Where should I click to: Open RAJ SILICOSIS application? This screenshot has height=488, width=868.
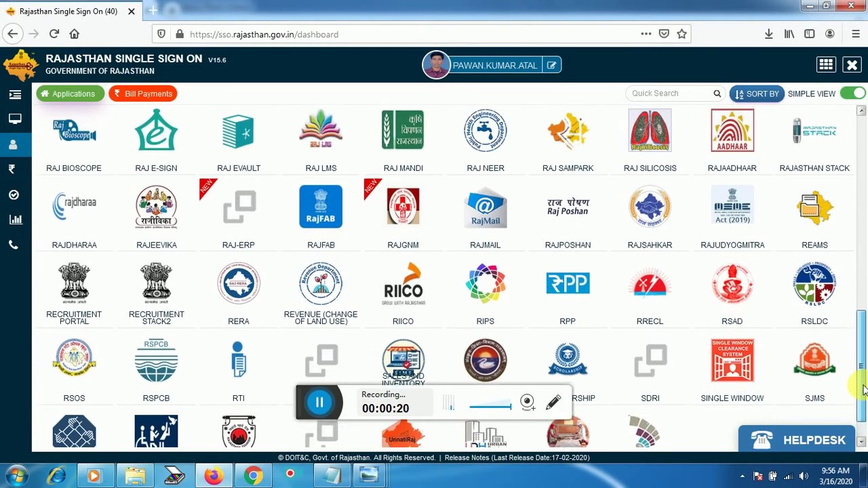click(x=650, y=130)
